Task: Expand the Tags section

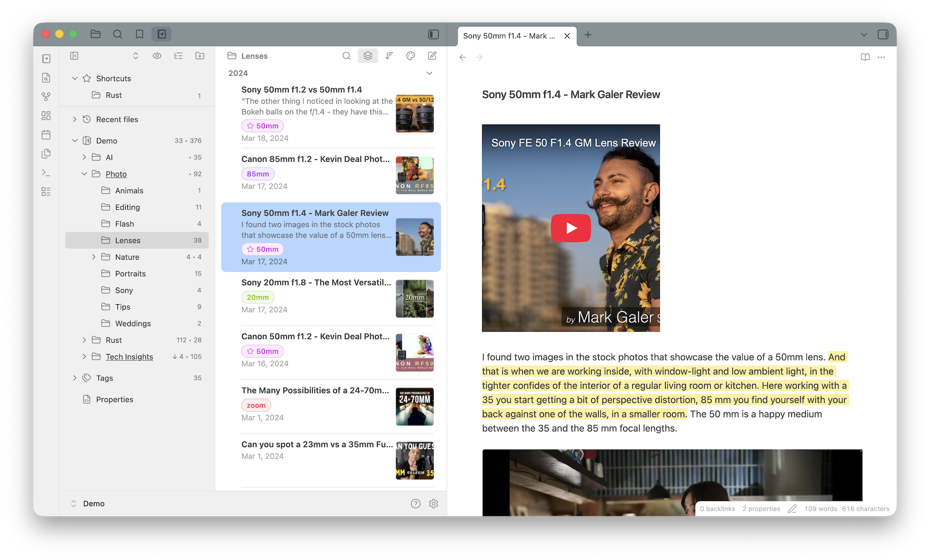Action: 75,378
